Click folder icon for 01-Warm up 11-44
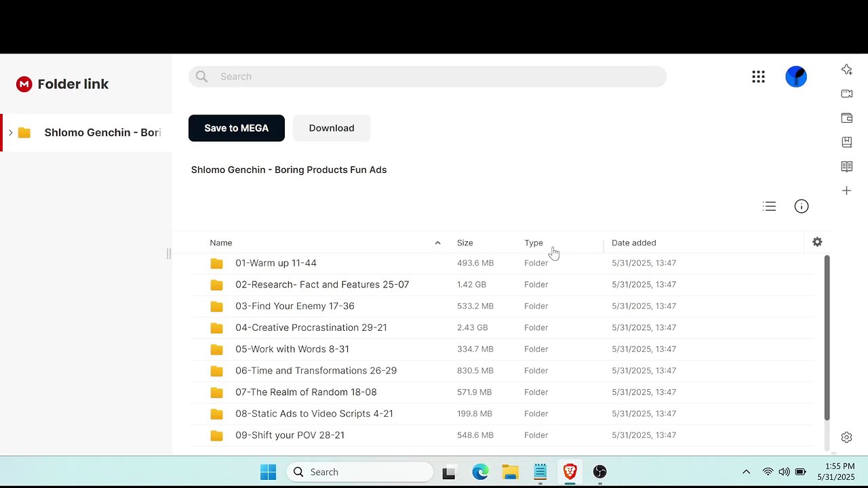Screen dimensions: 868x488 [x=216, y=263]
